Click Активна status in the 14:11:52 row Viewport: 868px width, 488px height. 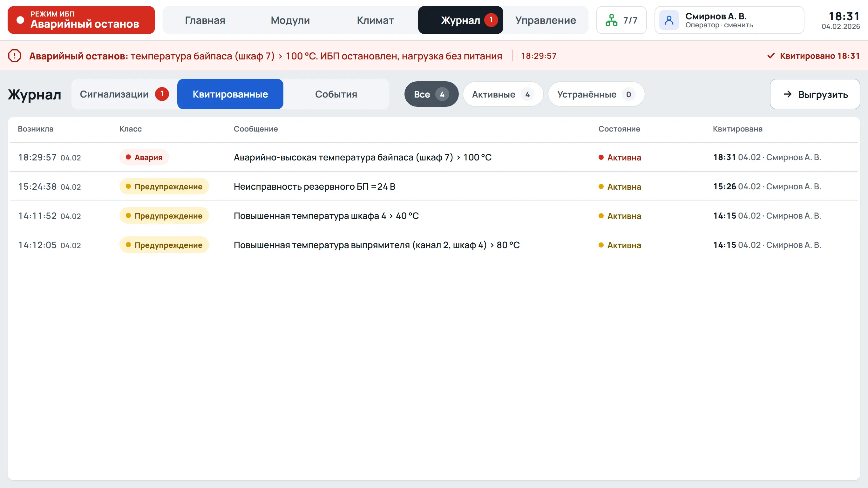pyautogui.click(x=619, y=216)
